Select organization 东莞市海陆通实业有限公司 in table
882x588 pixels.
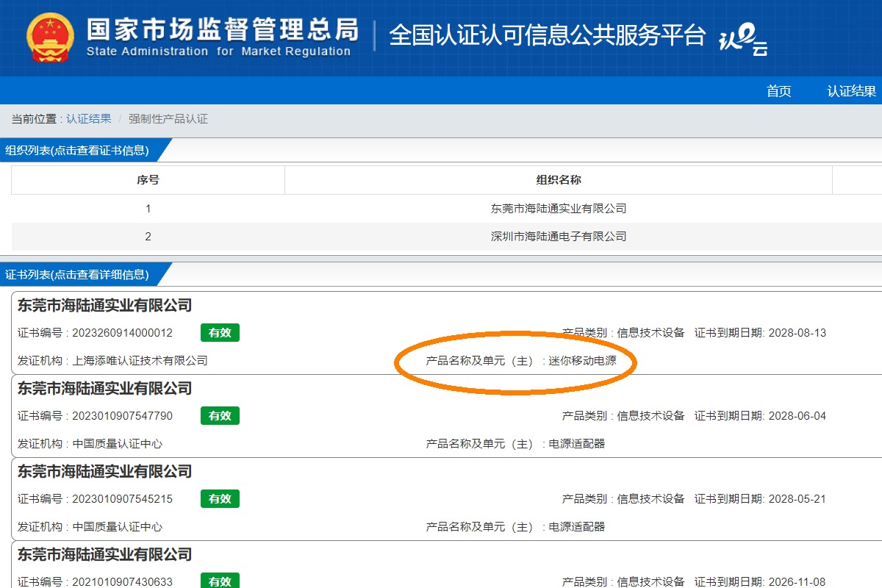coord(559,209)
